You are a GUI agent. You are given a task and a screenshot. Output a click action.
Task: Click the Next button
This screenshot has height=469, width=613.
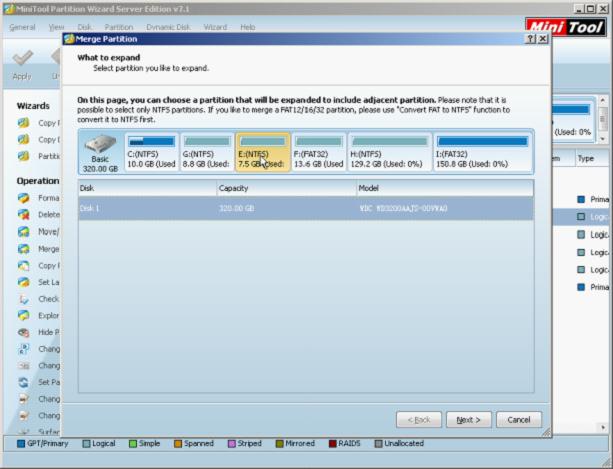tap(469, 420)
